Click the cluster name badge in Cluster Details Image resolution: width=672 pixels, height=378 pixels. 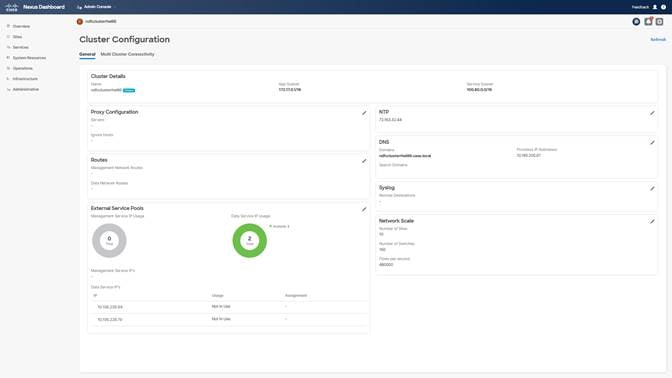click(x=129, y=90)
